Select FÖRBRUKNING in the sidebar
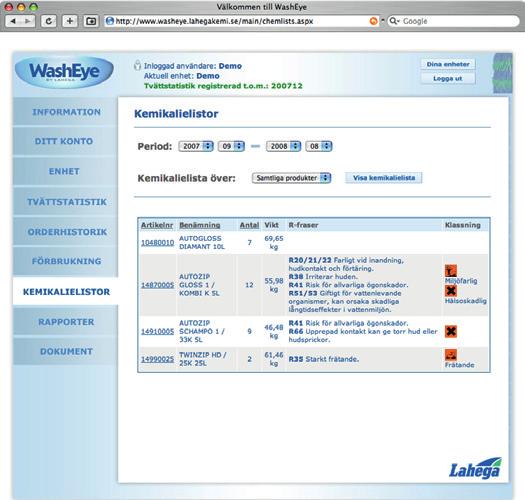Viewport: 525px width, 500px height. click(66, 261)
